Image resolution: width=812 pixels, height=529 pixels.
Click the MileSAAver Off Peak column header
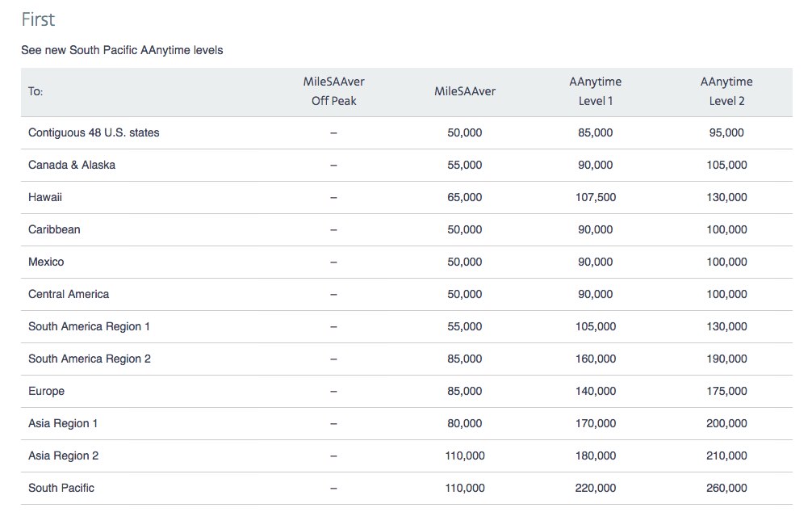point(334,91)
